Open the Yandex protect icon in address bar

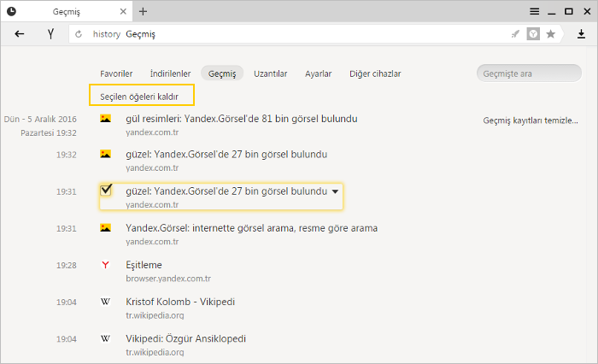(533, 34)
